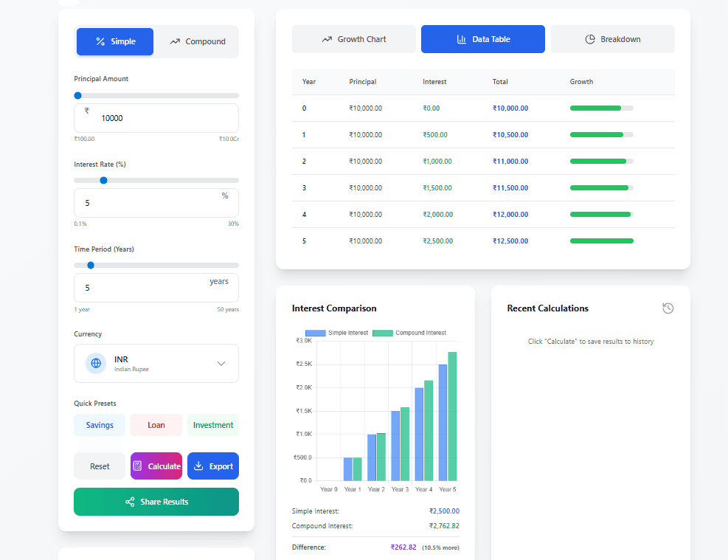Open the Growth Chart tab
This screenshot has height=560, width=728.
point(354,38)
